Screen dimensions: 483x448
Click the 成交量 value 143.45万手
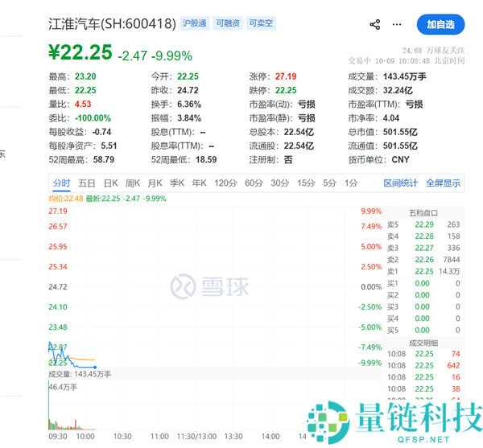pyautogui.click(x=404, y=76)
